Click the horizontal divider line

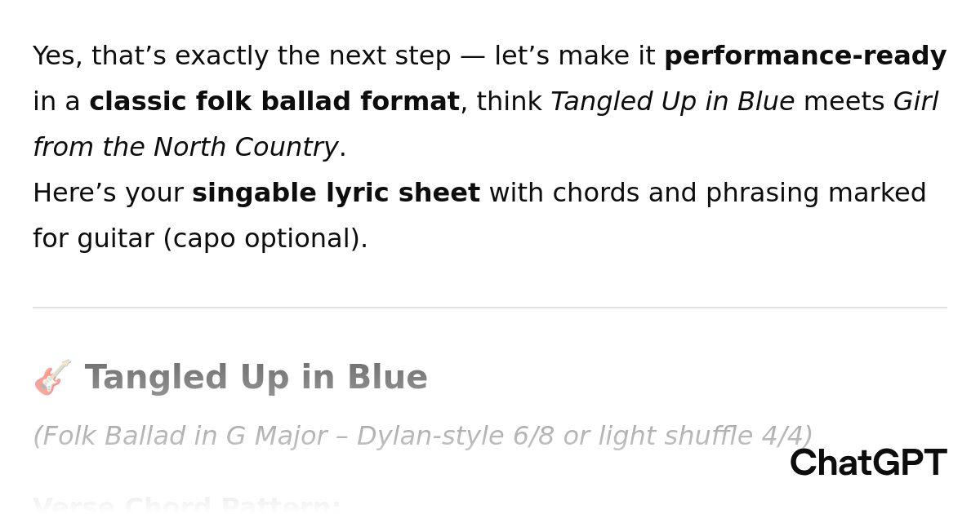[x=490, y=308]
